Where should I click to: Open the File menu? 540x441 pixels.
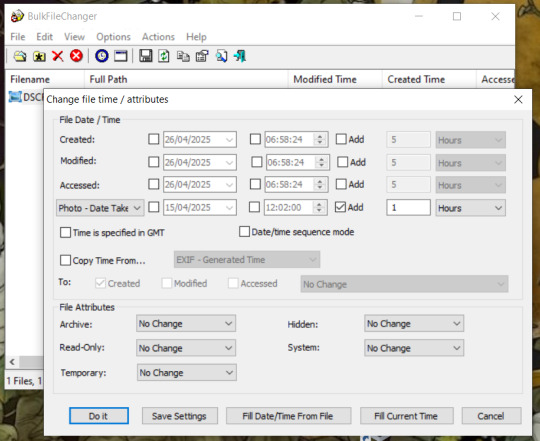(x=18, y=37)
